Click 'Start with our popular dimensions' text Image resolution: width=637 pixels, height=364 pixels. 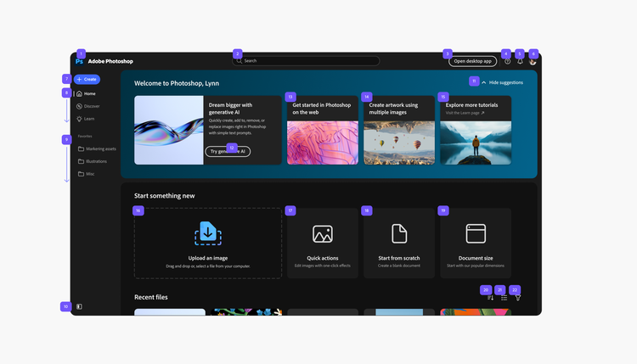[x=476, y=266]
